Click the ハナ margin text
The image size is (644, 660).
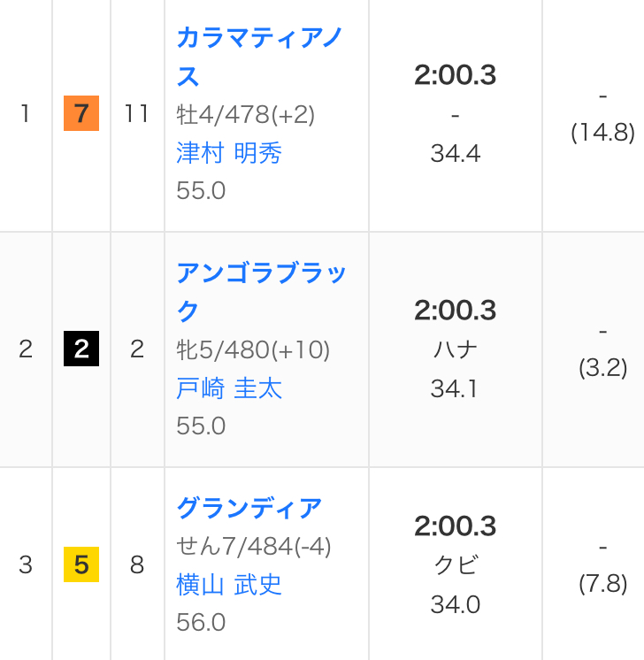click(x=455, y=349)
